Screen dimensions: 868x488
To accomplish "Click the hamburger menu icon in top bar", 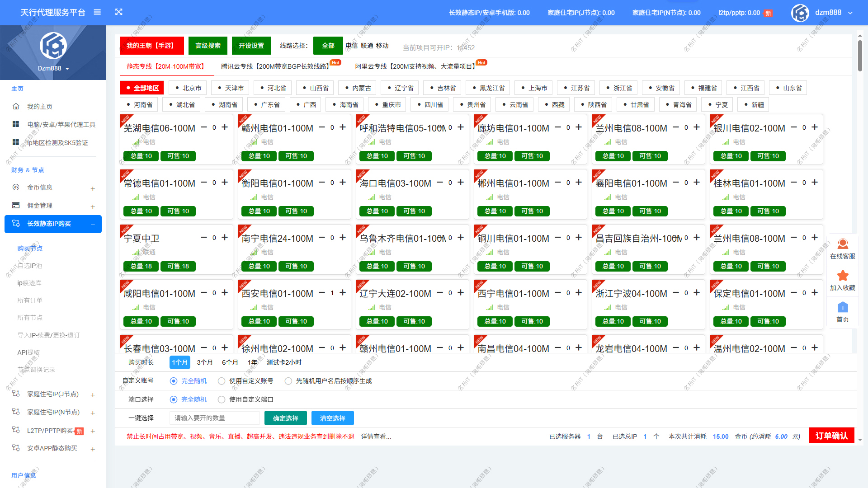I will tap(97, 12).
